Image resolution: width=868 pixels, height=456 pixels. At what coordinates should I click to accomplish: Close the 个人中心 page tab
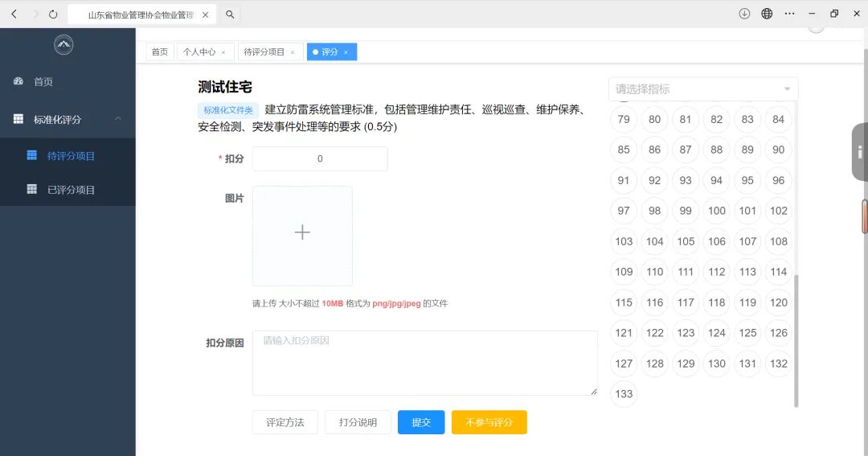tap(223, 52)
